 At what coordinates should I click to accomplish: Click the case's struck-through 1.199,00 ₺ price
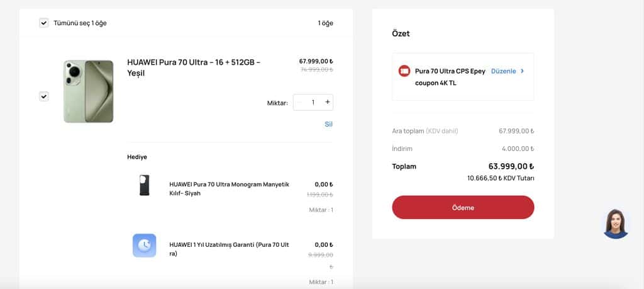(x=320, y=195)
